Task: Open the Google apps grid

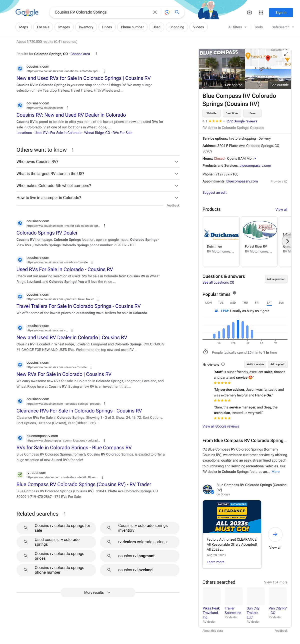Action: [x=261, y=13]
